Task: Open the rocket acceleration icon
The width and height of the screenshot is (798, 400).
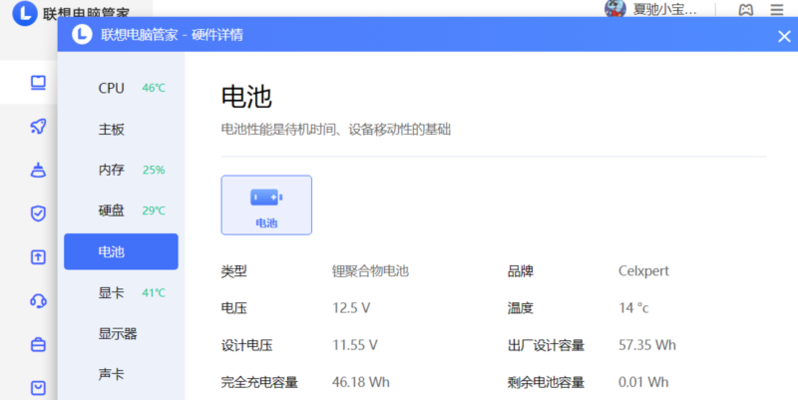Action: [x=38, y=126]
